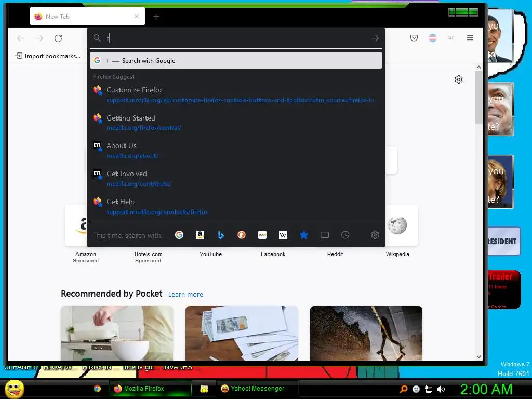This screenshot has height=399, width=532.
Task: Open Pocket story with money envelopes image
Action: pyautogui.click(x=242, y=333)
